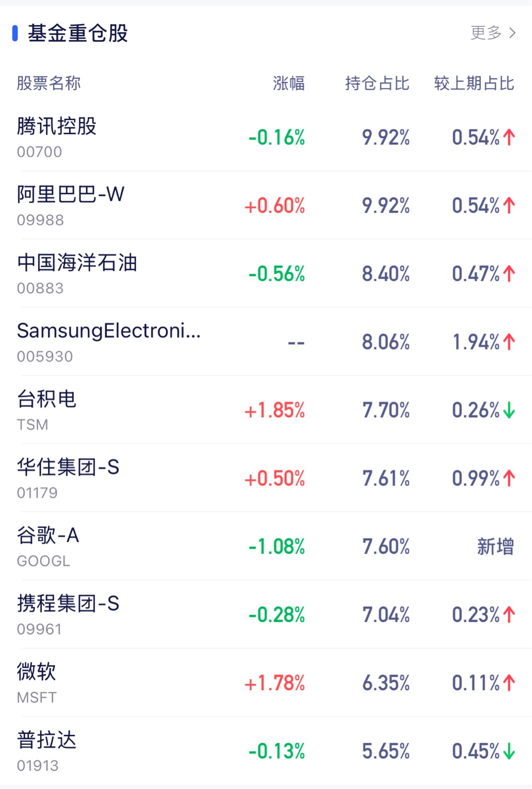Click the green down arrow for 台积电
Image resolution: width=532 pixels, height=789 pixels.
509,411
